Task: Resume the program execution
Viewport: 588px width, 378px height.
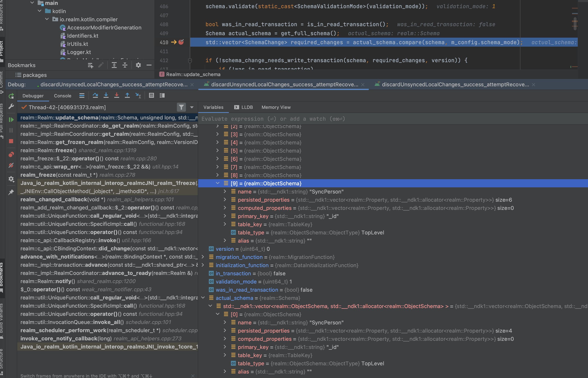Action: [x=11, y=119]
